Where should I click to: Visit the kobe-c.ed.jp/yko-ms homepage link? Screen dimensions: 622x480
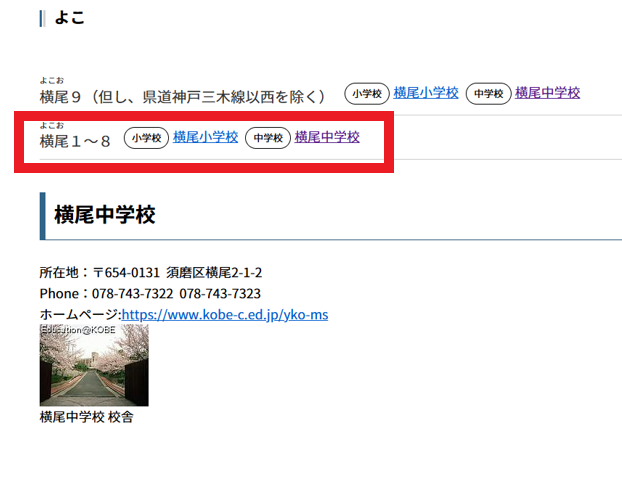[x=225, y=315]
